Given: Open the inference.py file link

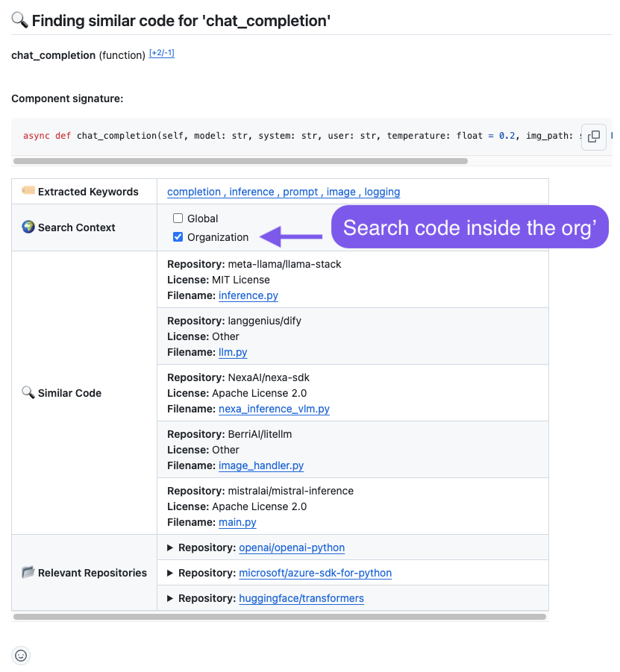Looking at the screenshot, I should (x=248, y=295).
